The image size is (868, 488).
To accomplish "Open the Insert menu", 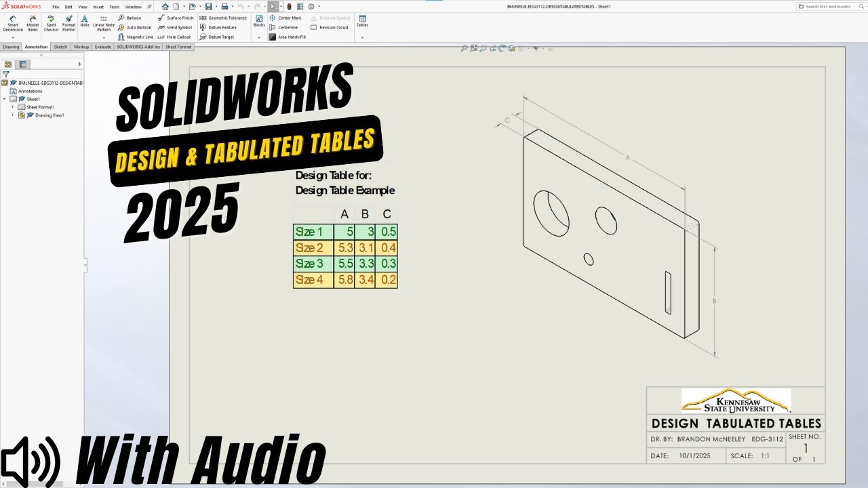I will [x=98, y=7].
